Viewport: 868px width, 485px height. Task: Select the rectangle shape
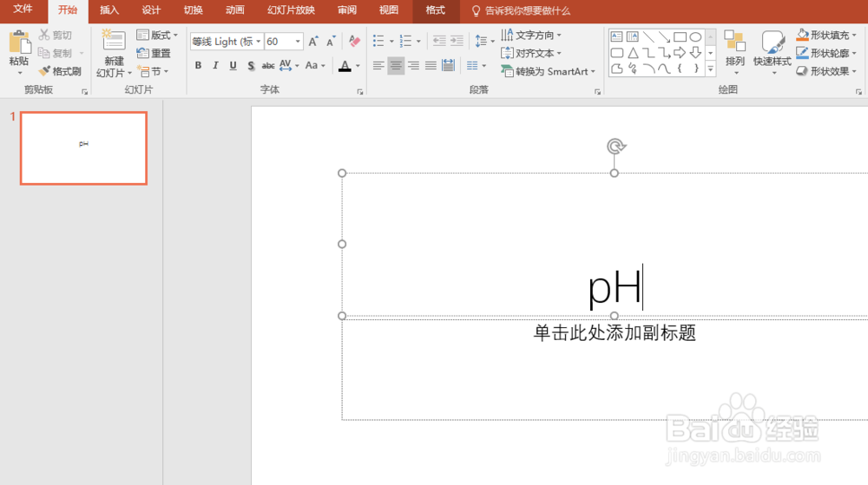coord(680,37)
